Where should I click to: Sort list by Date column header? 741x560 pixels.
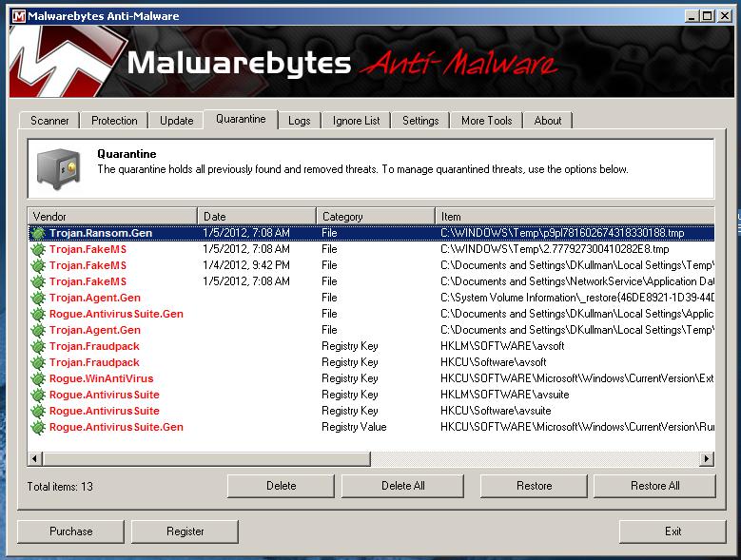tap(257, 216)
